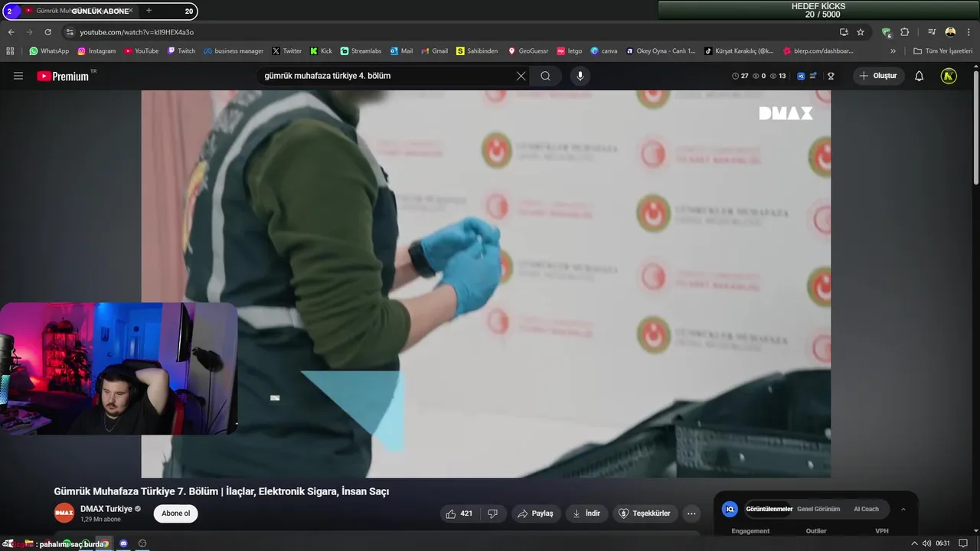Viewport: 980px width, 551px height.
Task: Open the account avatar menu
Action: pyautogui.click(x=949, y=76)
